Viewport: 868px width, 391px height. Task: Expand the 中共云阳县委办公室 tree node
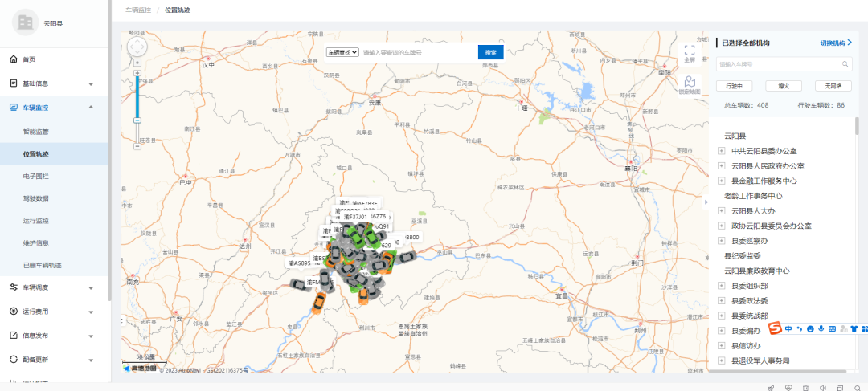tap(721, 150)
